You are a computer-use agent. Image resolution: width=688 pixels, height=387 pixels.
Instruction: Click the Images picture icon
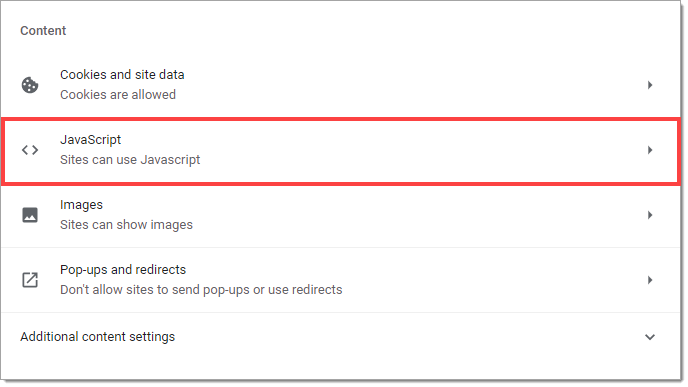pyautogui.click(x=30, y=215)
